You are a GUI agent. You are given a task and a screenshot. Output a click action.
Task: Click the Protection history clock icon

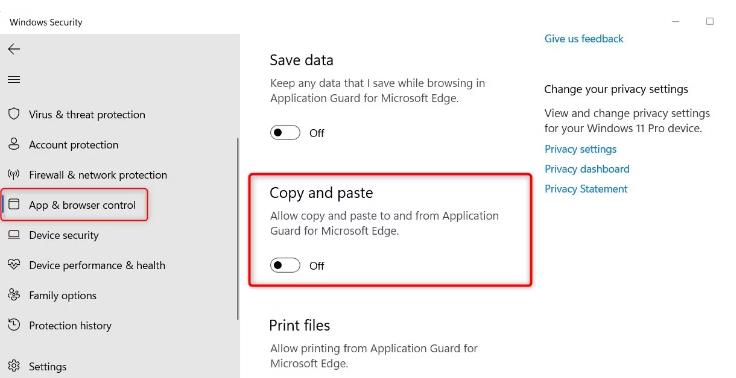(x=14, y=325)
